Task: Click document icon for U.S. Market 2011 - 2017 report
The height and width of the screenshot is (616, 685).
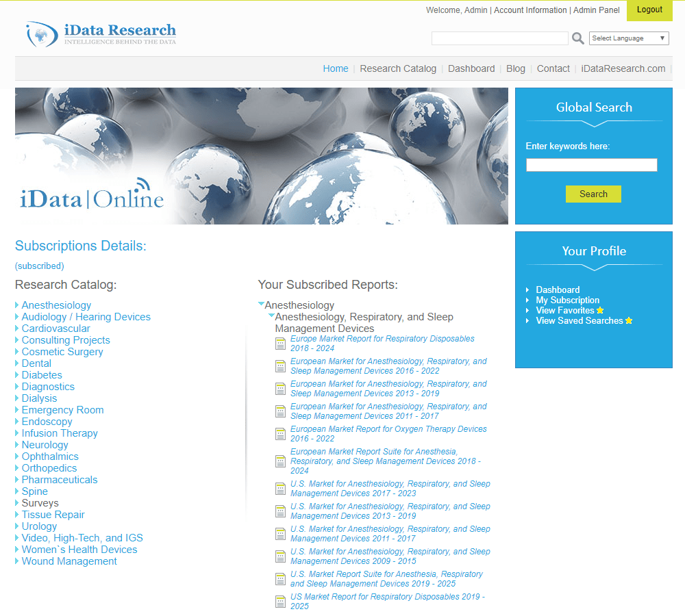Action: point(280,534)
